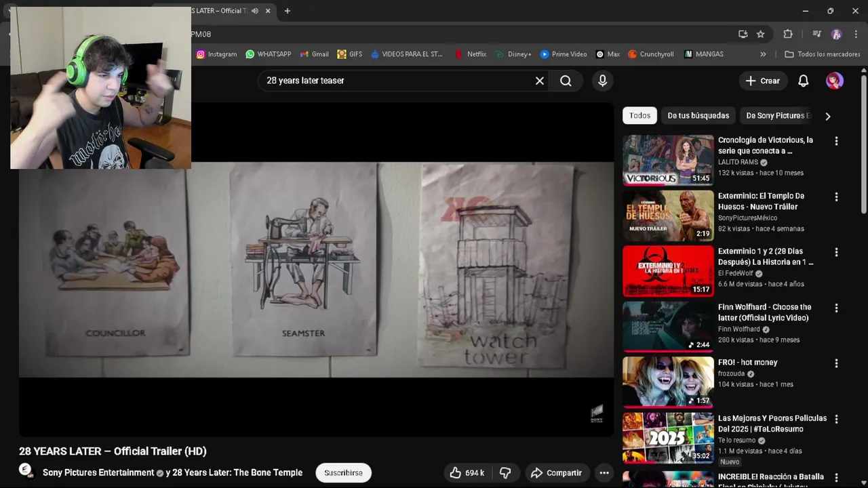Open Chrome extensions puzzle icon
The image size is (868, 488).
point(788,34)
